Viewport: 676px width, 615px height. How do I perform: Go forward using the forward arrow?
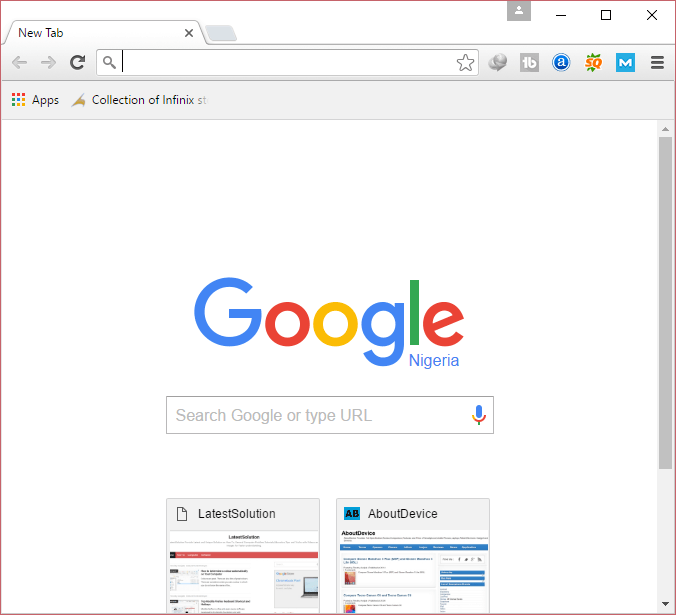(x=48, y=63)
